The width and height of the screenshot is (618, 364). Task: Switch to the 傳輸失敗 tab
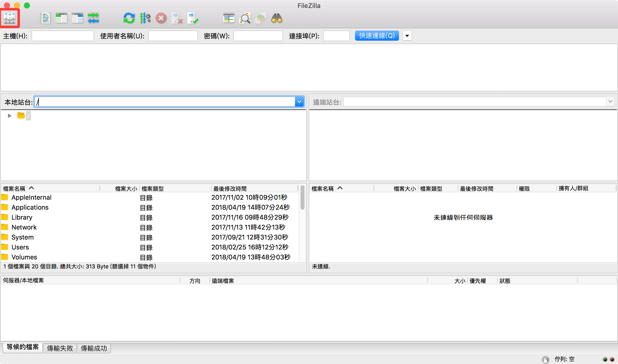60,348
